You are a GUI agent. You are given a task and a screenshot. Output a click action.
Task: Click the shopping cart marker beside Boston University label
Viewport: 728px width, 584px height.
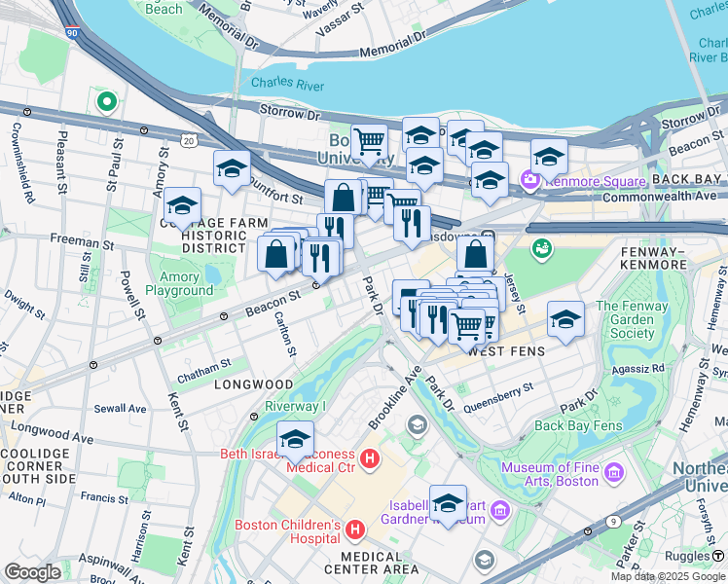click(370, 143)
